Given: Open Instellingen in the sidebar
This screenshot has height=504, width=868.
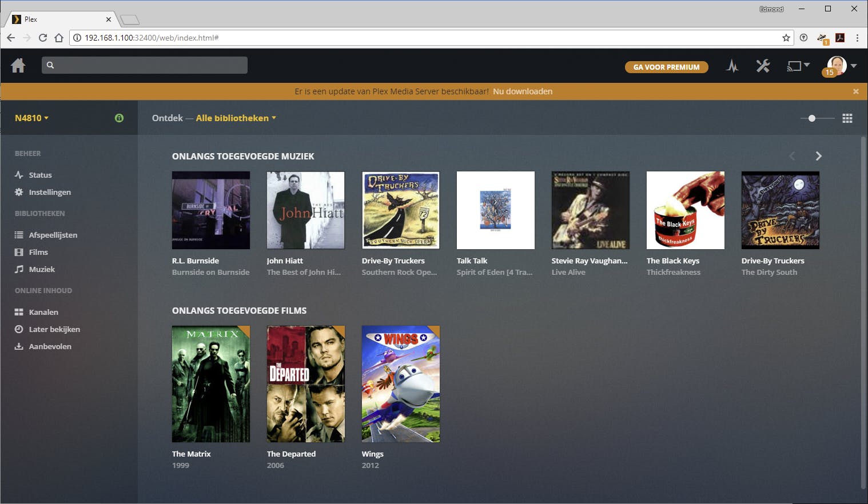Looking at the screenshot, I should coord(50,192).
